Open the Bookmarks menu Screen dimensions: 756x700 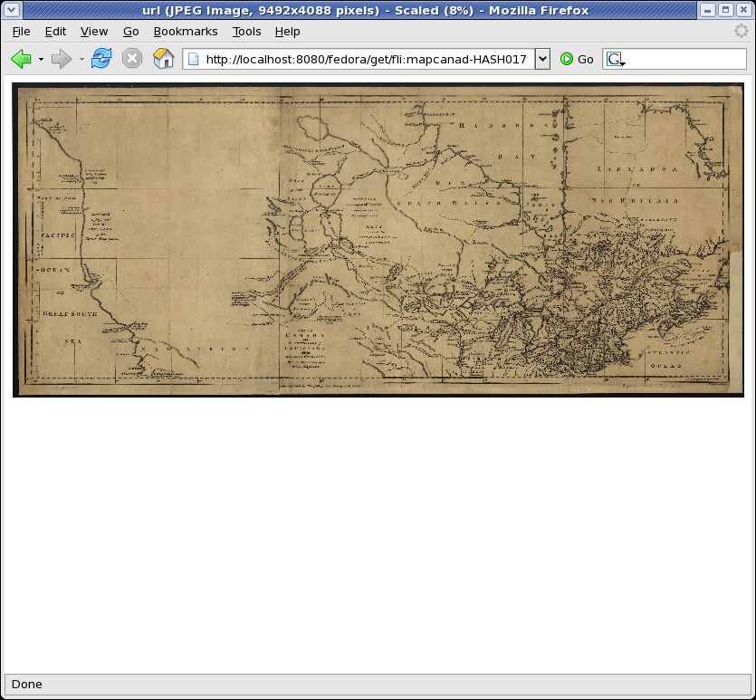pyautogui.click(x=186, y=32)
